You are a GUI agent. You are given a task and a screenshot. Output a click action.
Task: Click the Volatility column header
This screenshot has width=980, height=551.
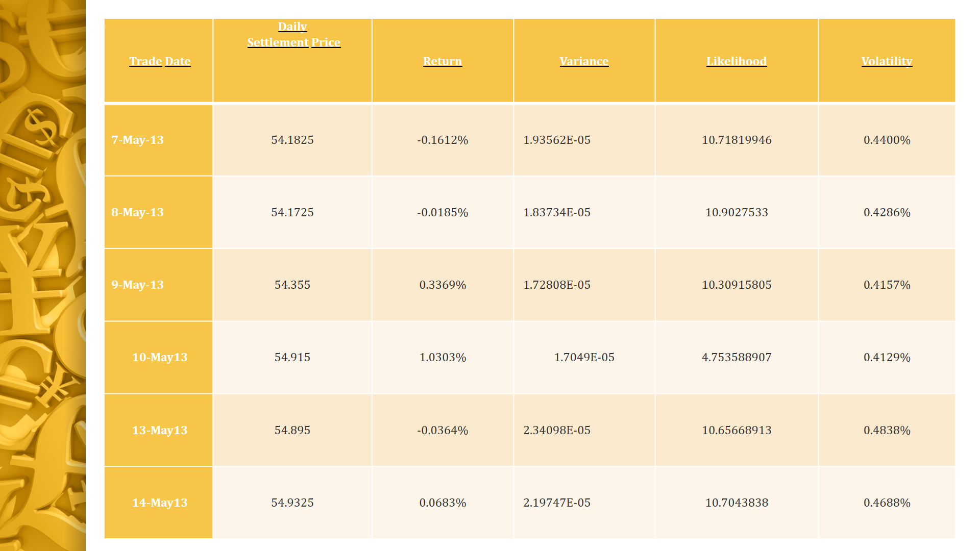[x=887, y=61]
